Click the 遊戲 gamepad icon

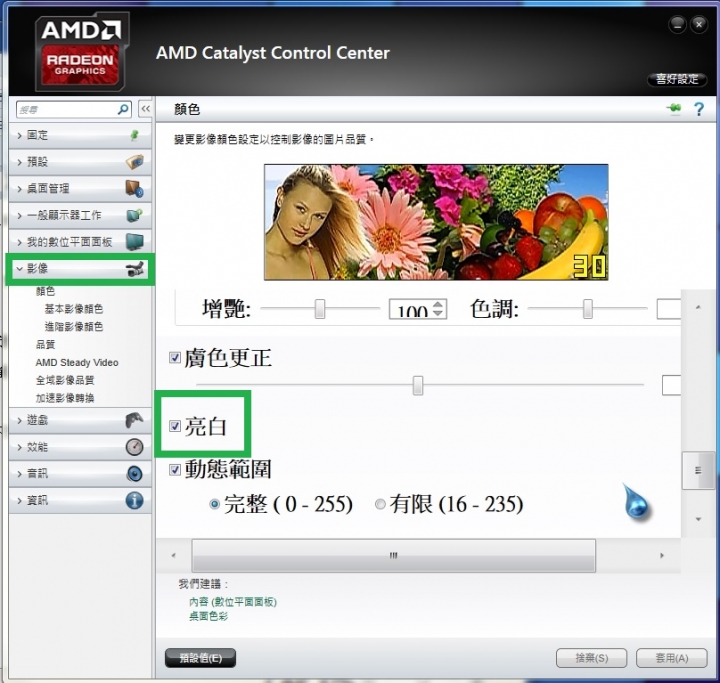135,420
